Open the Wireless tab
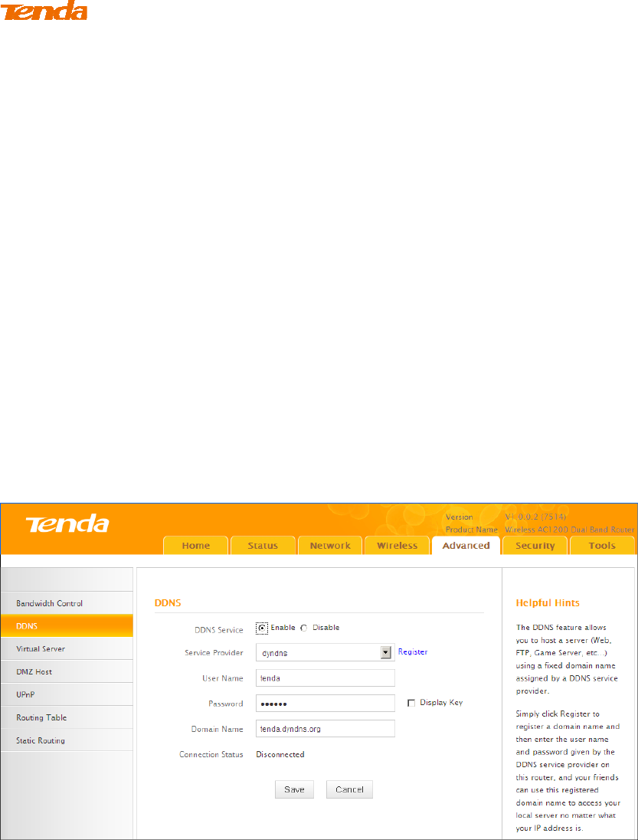638x840 pixels. click(398, 546)
